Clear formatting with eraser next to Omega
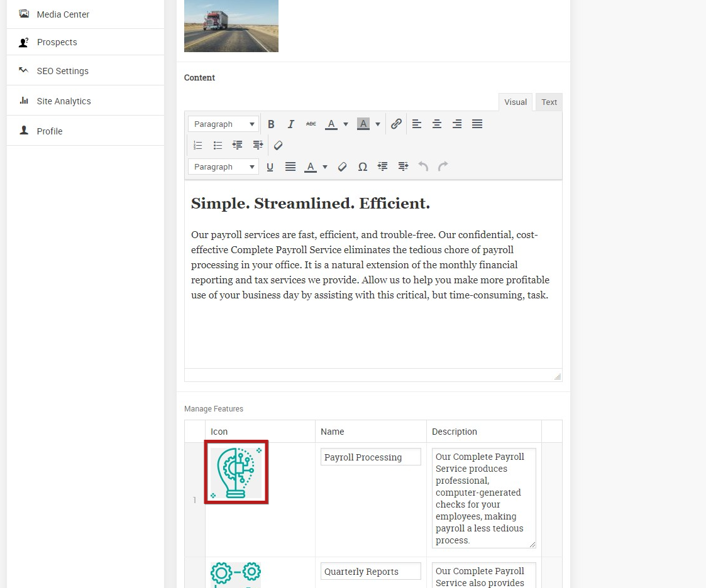Screen dimensions: 706x588 point(342,167)
